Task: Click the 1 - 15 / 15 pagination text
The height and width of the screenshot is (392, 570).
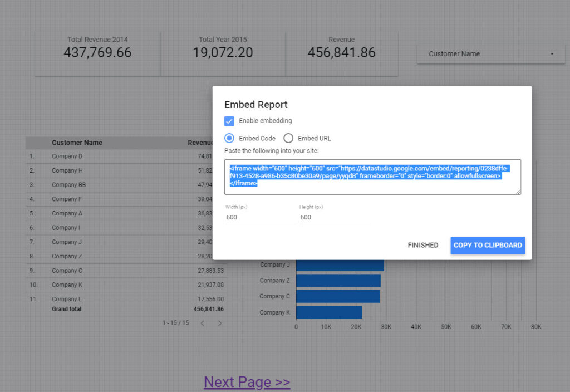Action: pyautogui.click(x=175, y=323)
